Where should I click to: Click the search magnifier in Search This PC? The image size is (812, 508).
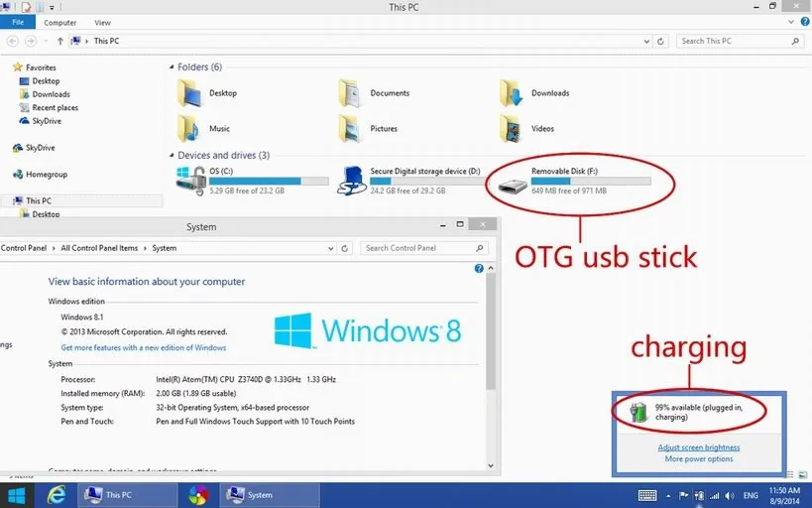795,41
